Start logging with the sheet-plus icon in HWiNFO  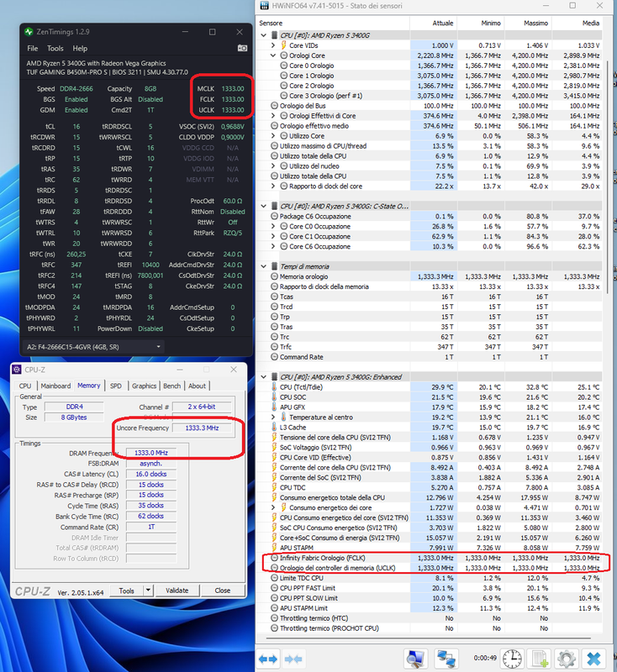(540, 659)
